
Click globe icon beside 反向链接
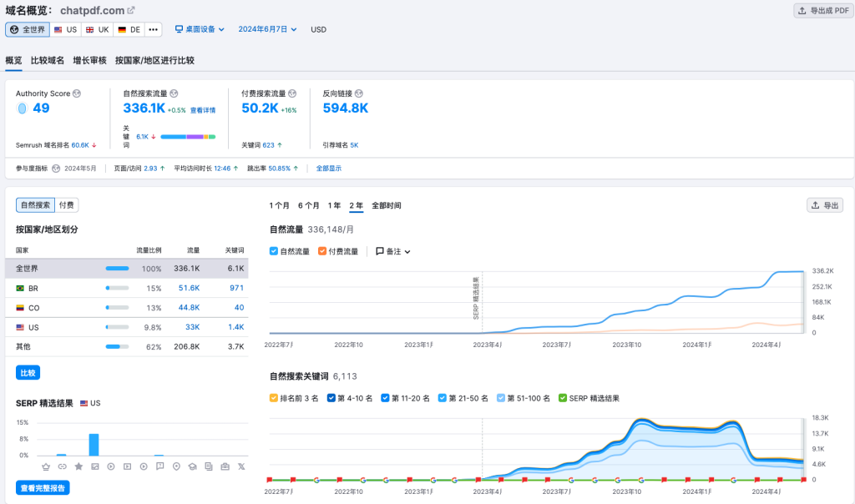coord(359,93)
